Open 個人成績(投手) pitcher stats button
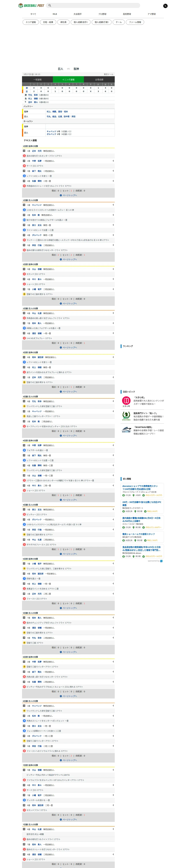Screen dimensions: 186x868 click(x=81, y=22)
